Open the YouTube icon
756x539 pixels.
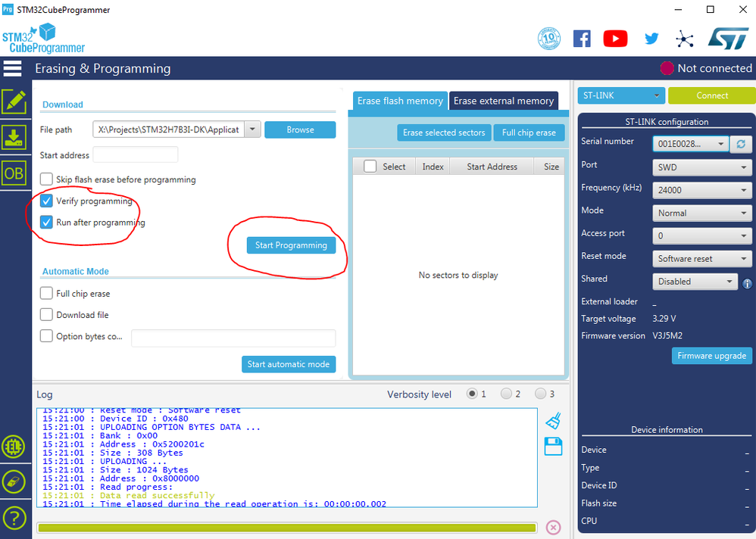point(615,39)
